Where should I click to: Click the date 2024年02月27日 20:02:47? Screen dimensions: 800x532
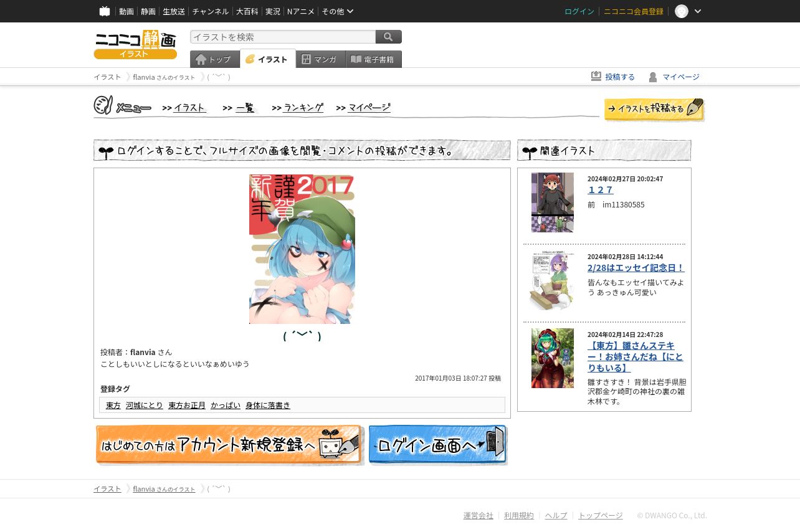[625, 179]
